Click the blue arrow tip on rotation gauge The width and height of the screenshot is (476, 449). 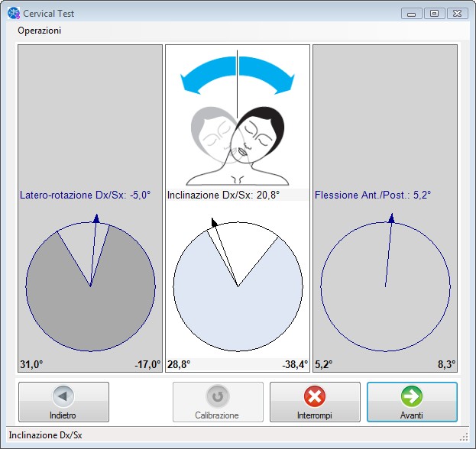(96, 218)
